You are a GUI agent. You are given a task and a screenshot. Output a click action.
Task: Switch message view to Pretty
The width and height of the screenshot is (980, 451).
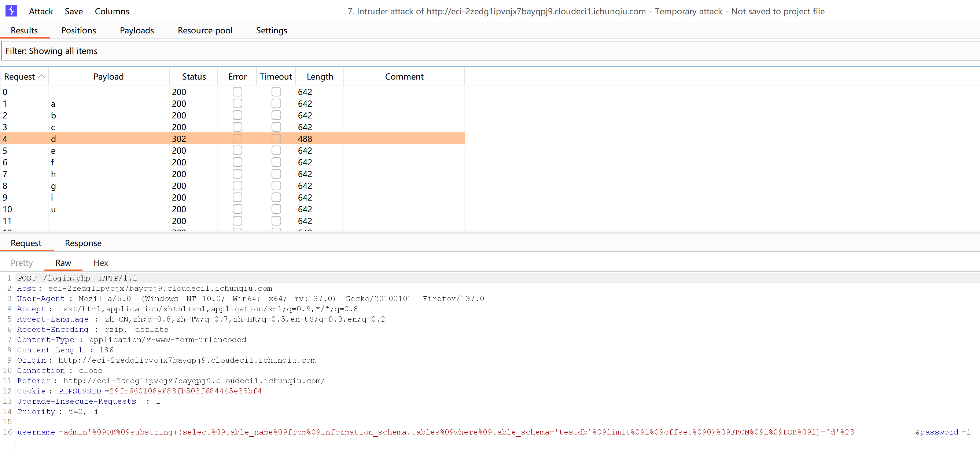coord(22,263)
